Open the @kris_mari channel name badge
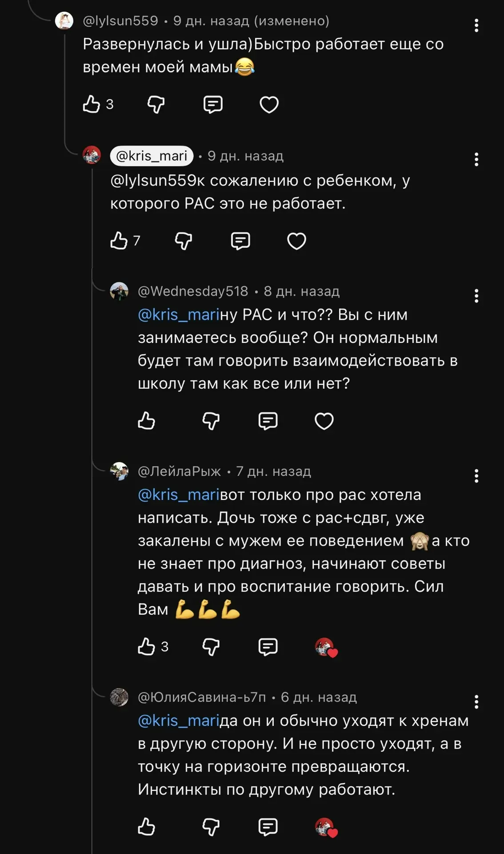The width and height of the screenshot is (504, 854). [152, 156]
